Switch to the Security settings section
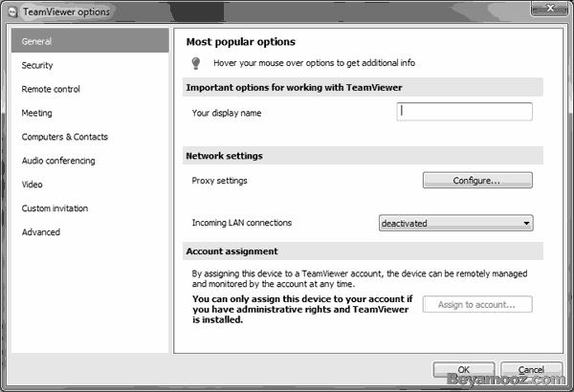574x392 pixels. (x=37, y=66)
